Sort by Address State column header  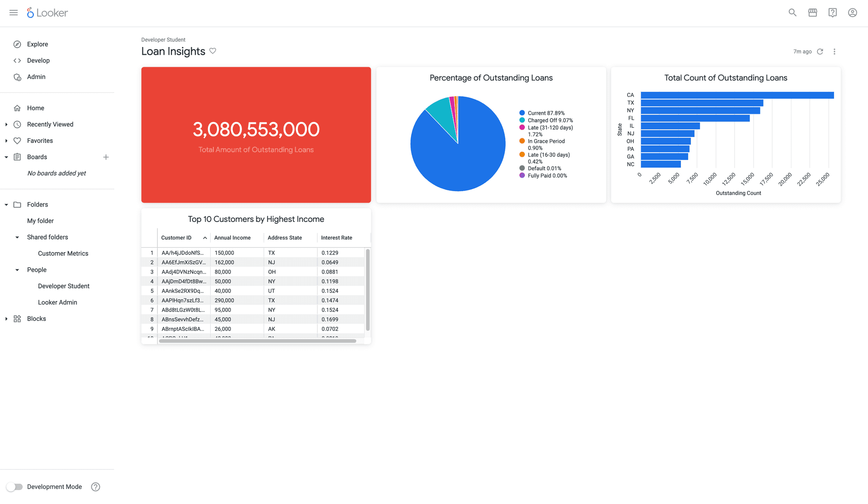(x=285, y=238)
